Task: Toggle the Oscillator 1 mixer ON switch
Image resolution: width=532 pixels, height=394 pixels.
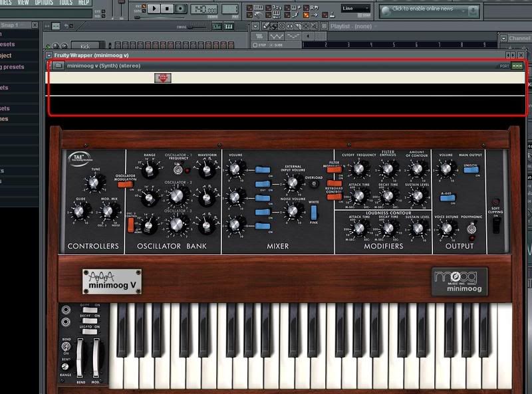Action: click(x=263, y=169)
